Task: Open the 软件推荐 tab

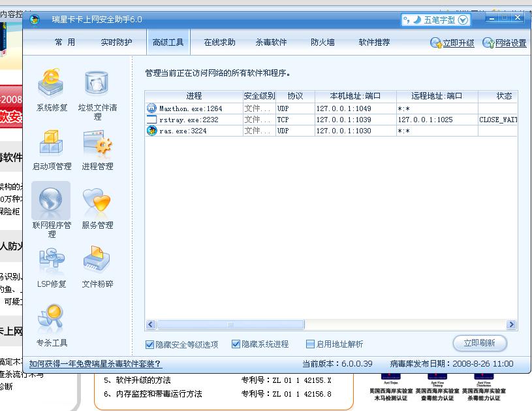Action: (374, 42)
